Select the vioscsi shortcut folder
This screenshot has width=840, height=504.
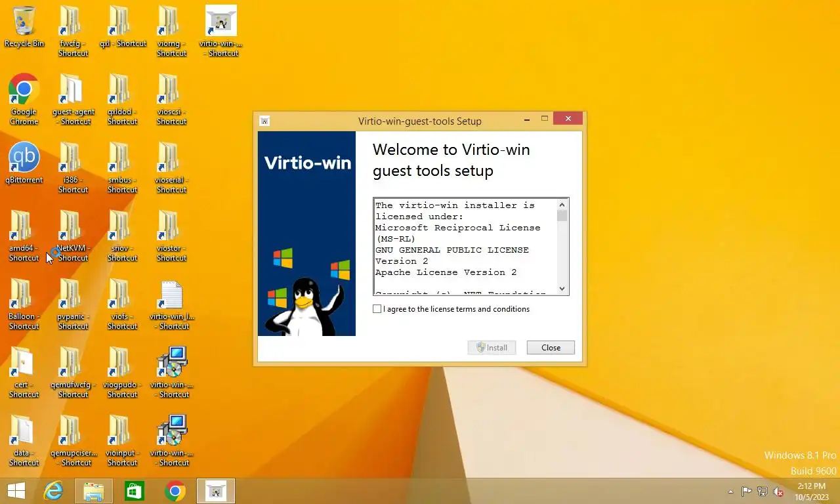[x=171, y=100]
